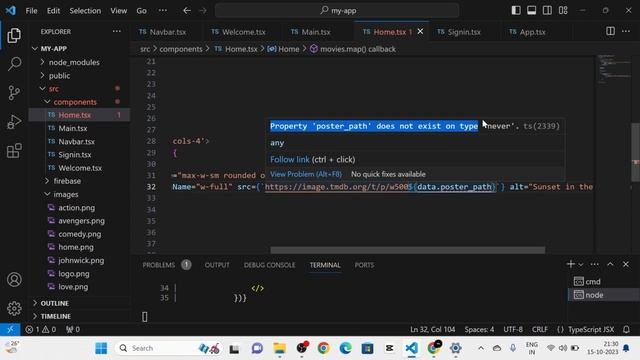
Task: Close the bottom panel
Action: [626, 264]
